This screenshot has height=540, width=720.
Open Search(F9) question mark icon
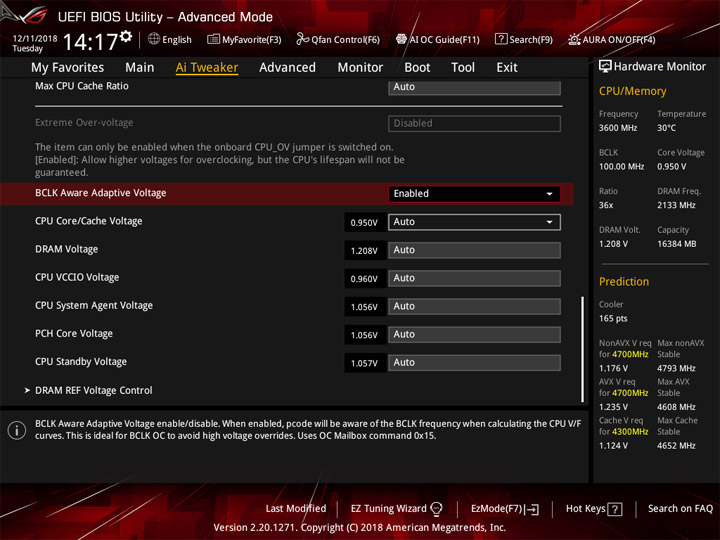point(501,39)
